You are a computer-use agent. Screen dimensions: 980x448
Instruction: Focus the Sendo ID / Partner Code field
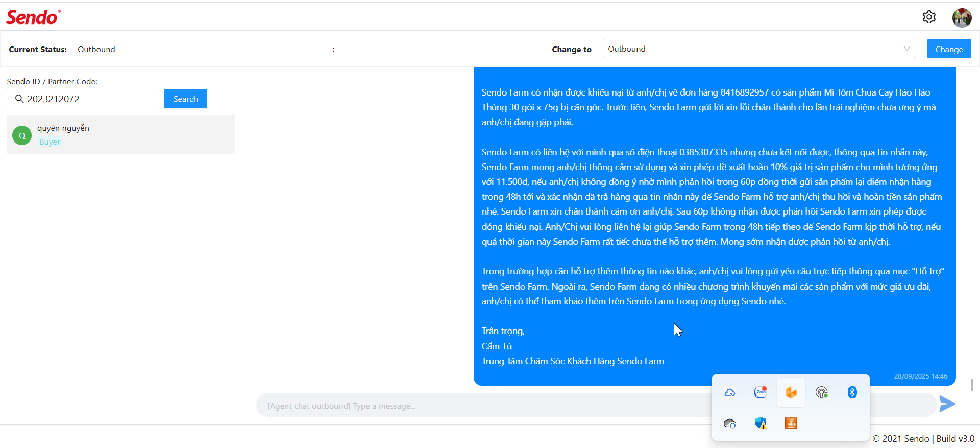pos(82,99)
